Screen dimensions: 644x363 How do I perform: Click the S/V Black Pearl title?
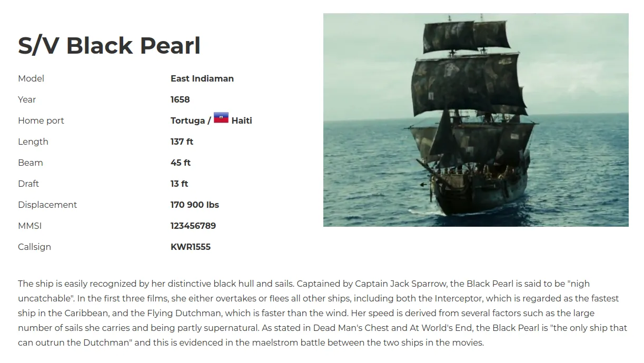[109, 45]
